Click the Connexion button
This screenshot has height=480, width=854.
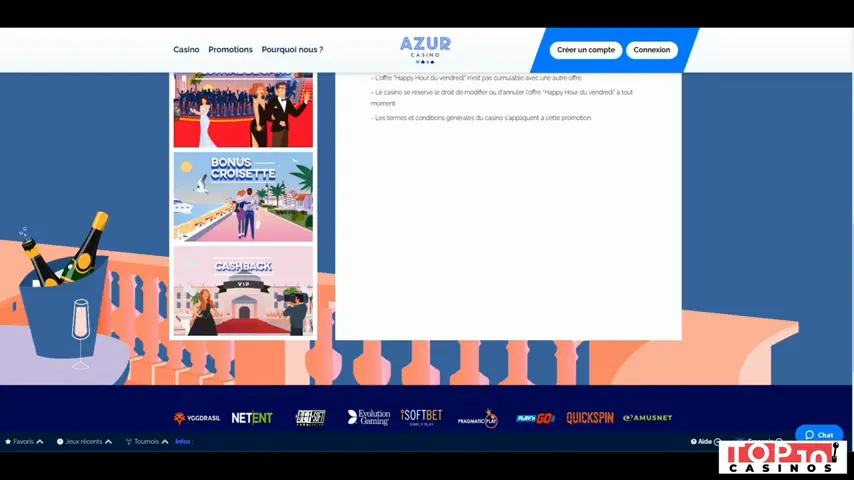652,50
